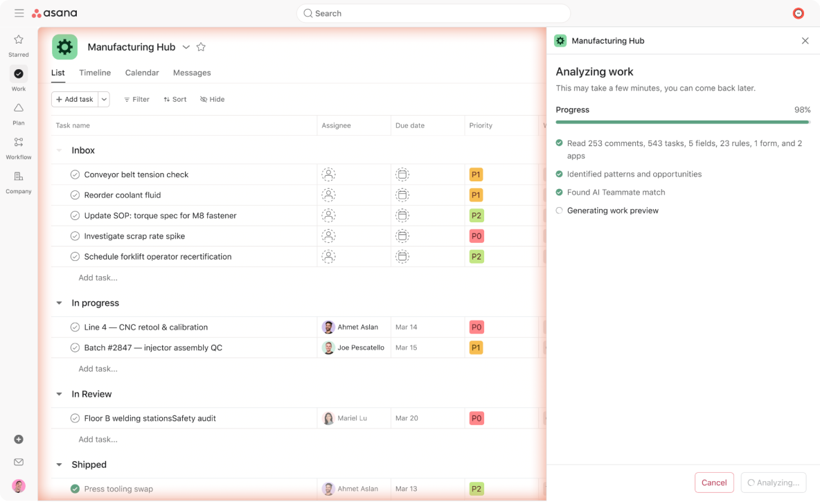Viewport: 820px width, 504px height.
Task: Switch to the Calendar tab
Action: (x=142, y=73)
